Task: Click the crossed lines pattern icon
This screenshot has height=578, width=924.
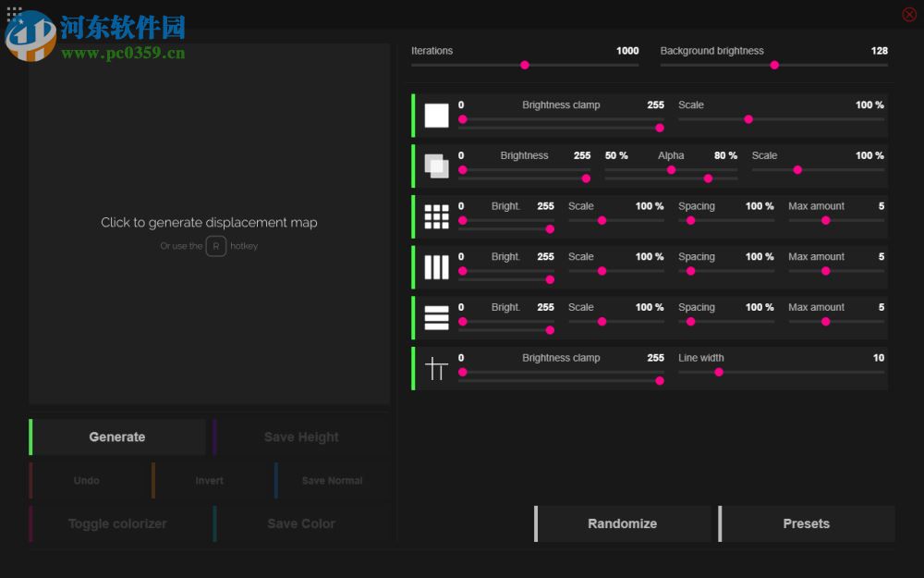Action: [x=435, y=367]
